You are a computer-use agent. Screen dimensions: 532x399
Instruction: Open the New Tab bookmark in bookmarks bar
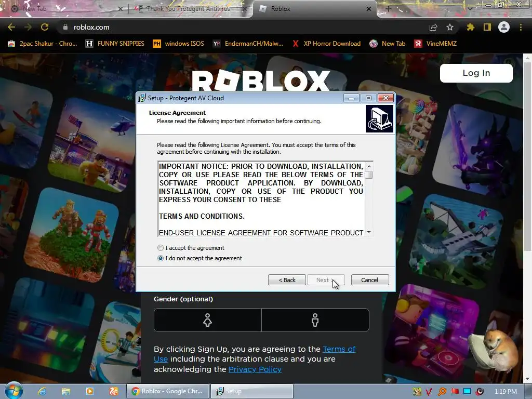click(x=388, y=44)
